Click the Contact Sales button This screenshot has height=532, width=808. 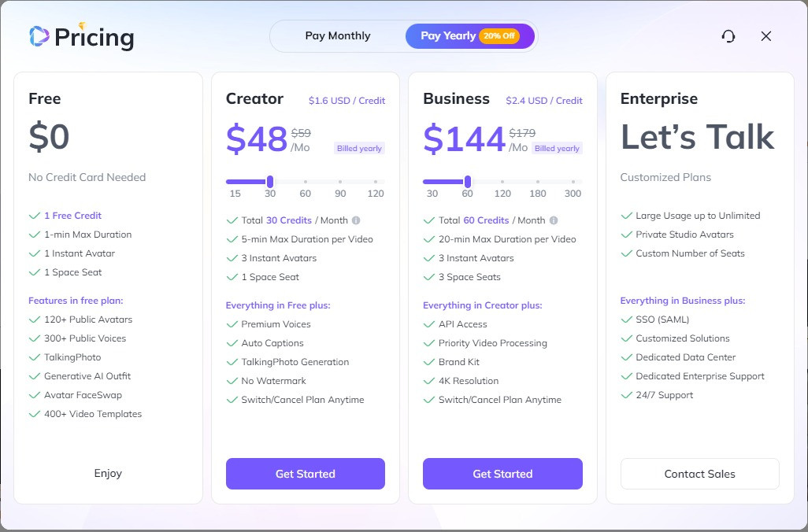coord(700,474)
